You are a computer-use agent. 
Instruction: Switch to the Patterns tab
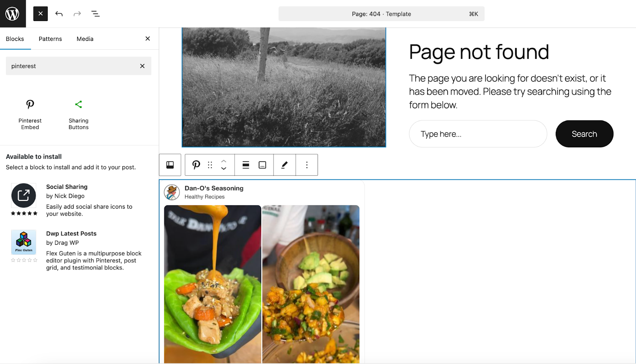pyautogui.click(x=50, y=39)
